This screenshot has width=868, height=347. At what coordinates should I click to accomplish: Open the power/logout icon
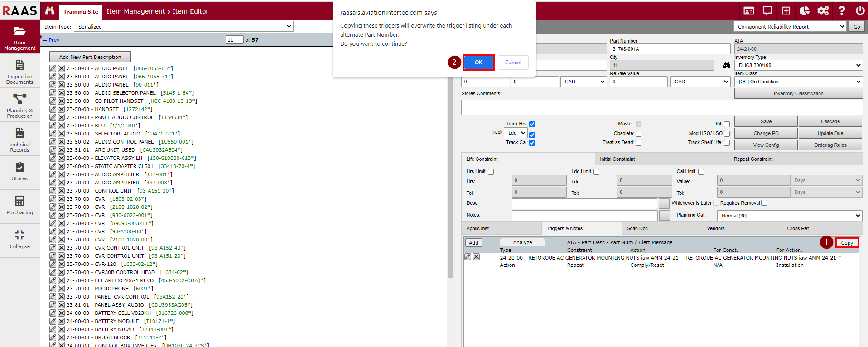[860, 11]
